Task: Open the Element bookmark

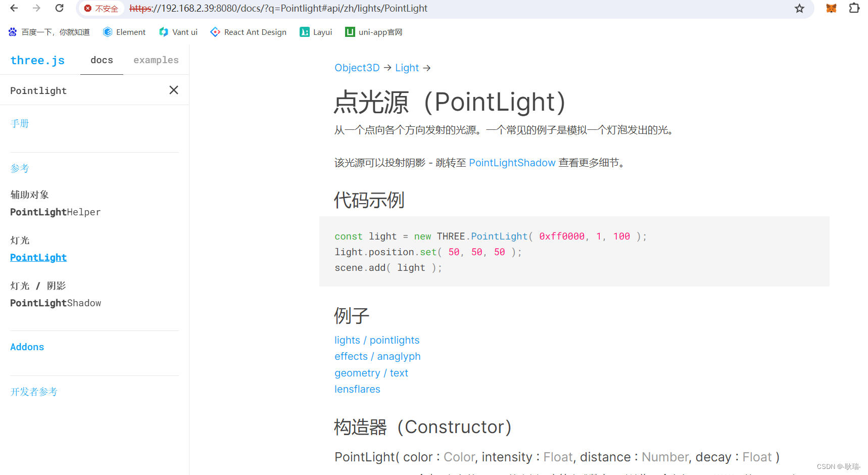Action: click(124, 32)
